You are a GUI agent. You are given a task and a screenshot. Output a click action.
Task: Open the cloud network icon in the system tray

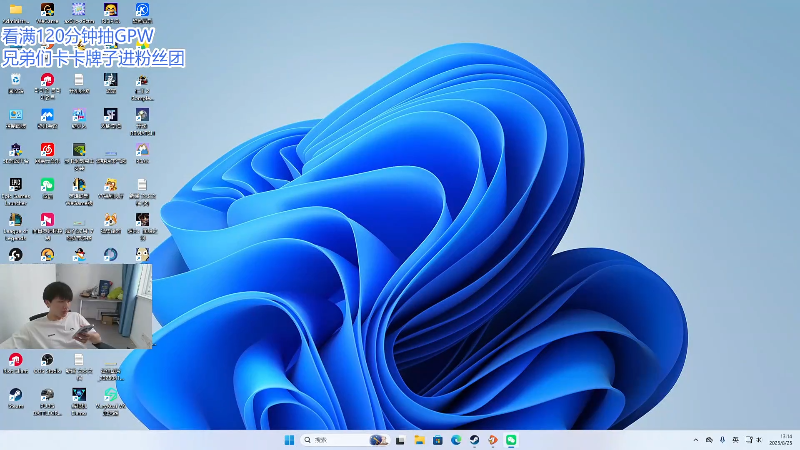(x=709, y=440)
